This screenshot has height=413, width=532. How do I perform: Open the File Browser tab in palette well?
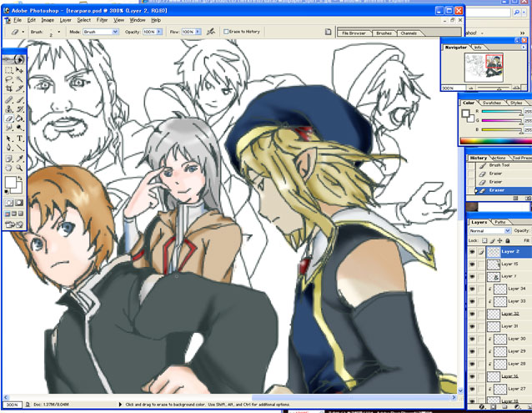click(354, 33)
